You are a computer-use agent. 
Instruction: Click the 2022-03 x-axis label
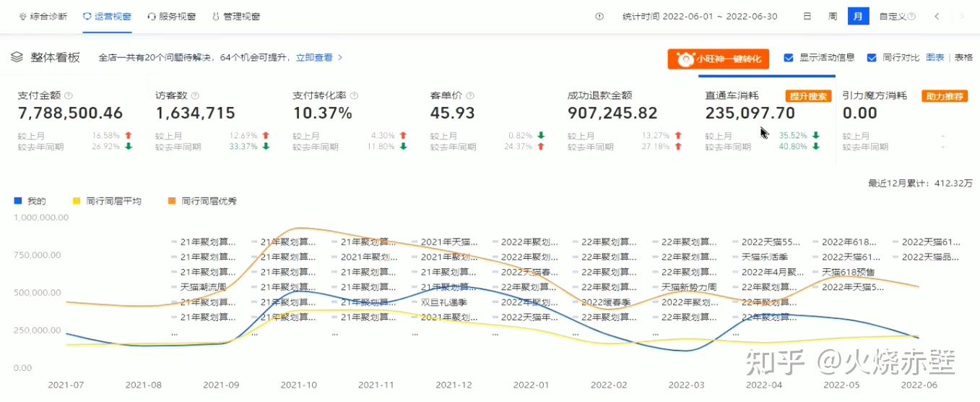686,384
